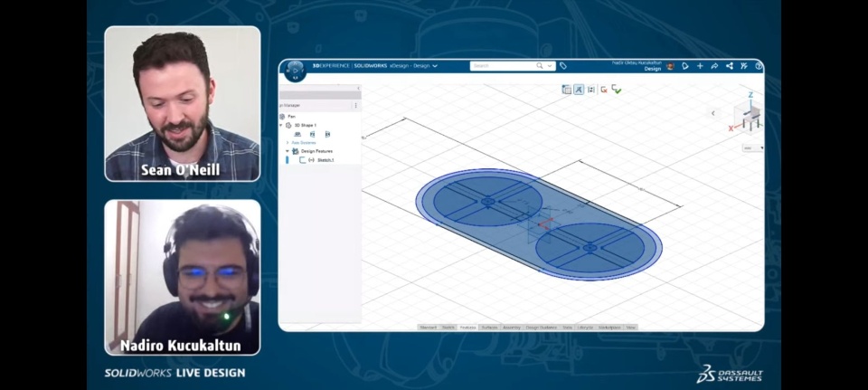Screen dimensions: 868x390
Task: Collapse the Design Manager side panel
Action: [x=358, y=88]
